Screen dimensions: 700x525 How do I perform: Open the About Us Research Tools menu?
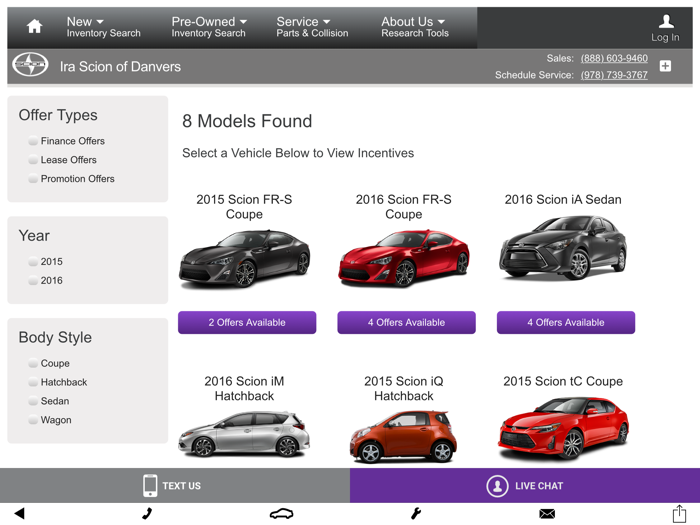point(415,27)
